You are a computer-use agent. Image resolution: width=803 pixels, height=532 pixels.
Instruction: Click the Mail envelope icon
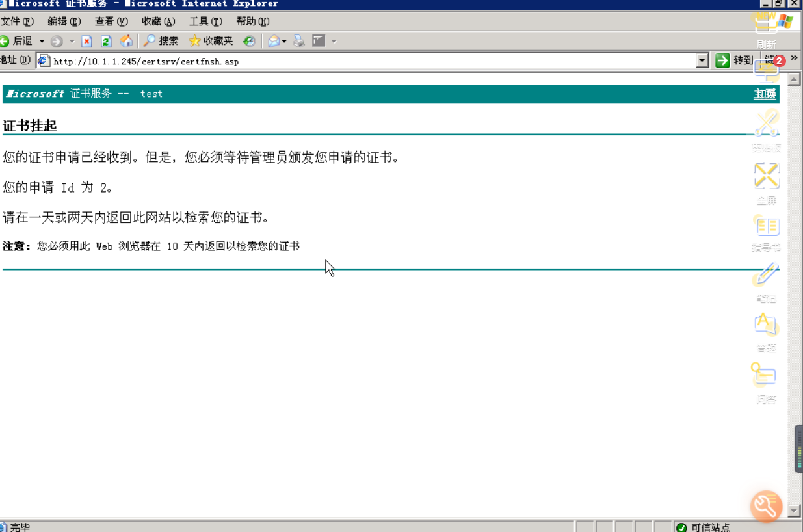tap(274, 41)
